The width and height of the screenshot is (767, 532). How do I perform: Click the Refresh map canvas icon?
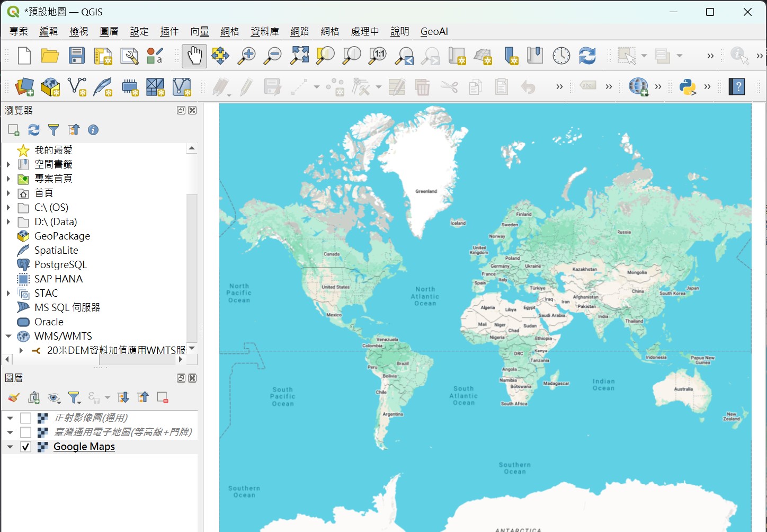click(x=587, y=56)
